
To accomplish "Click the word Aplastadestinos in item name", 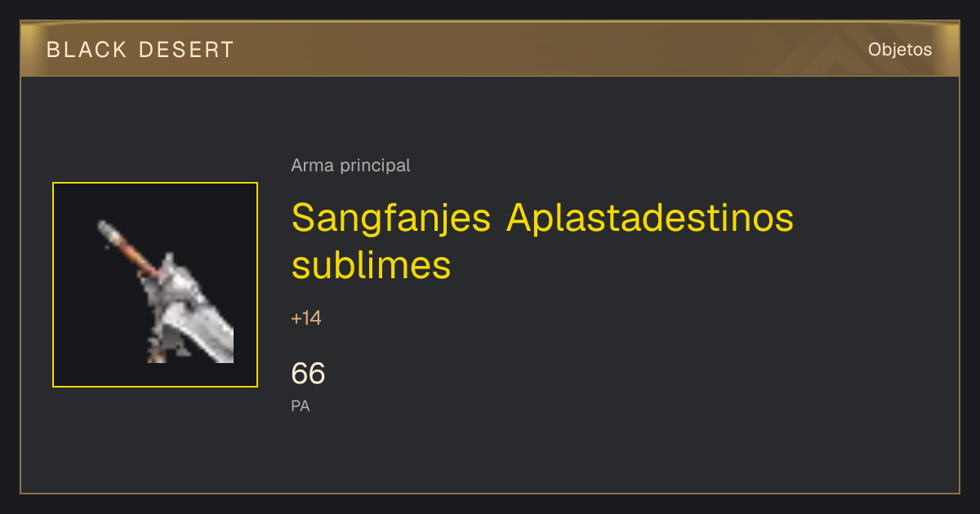I will click(650, 219).
